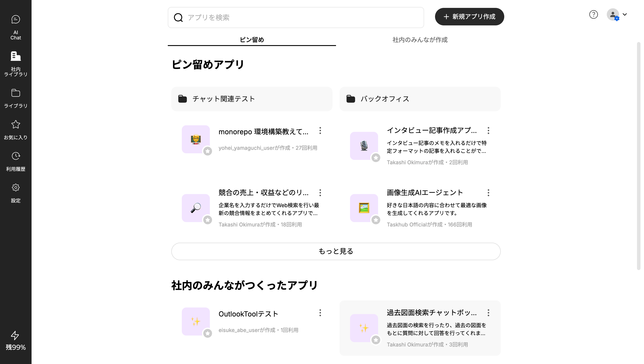Toggle favorite star on 画像生成AIエージェント
The width and height of the screenshot is (644, 364).
point(376,220)
